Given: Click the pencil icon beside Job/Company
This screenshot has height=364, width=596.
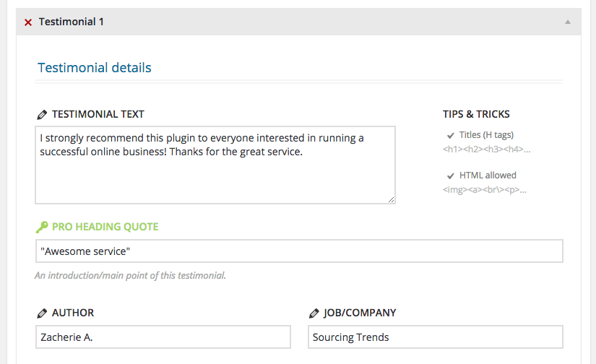Looking at the screenshot, I should click(x=314, y=313).
